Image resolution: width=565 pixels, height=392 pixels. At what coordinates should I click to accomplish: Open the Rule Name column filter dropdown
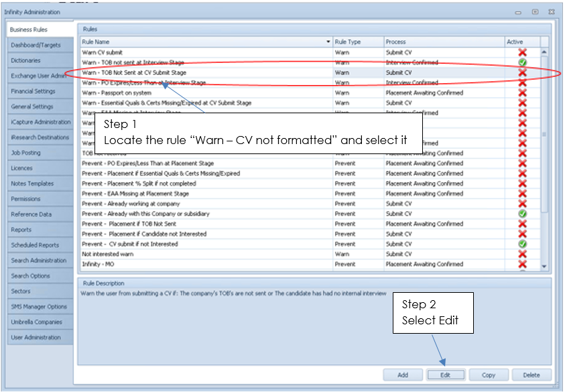(328, 42)
